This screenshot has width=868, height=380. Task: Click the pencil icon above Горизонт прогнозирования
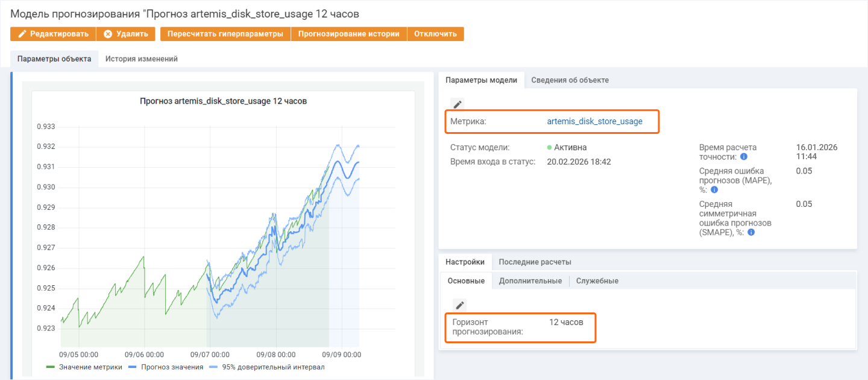pyautogui.click(x=459, y=305)
